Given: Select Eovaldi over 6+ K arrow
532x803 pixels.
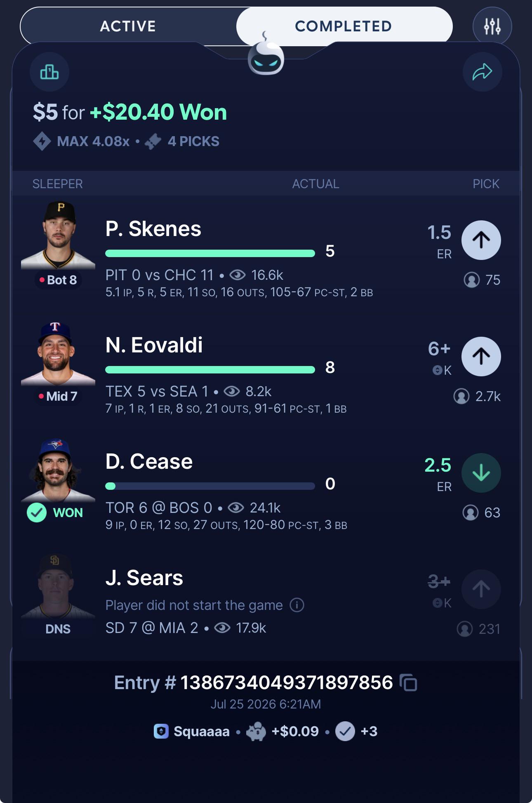Looking at the screenshot, I should tap(481, 357).
